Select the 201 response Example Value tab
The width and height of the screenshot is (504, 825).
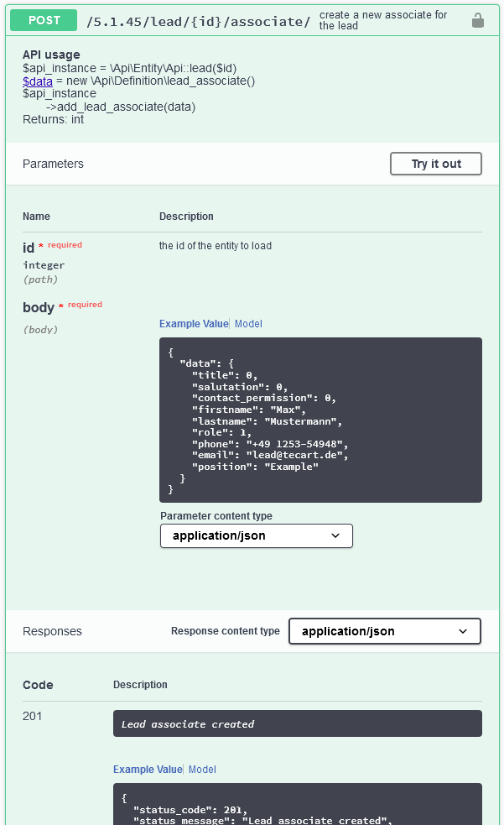point(147,770)
